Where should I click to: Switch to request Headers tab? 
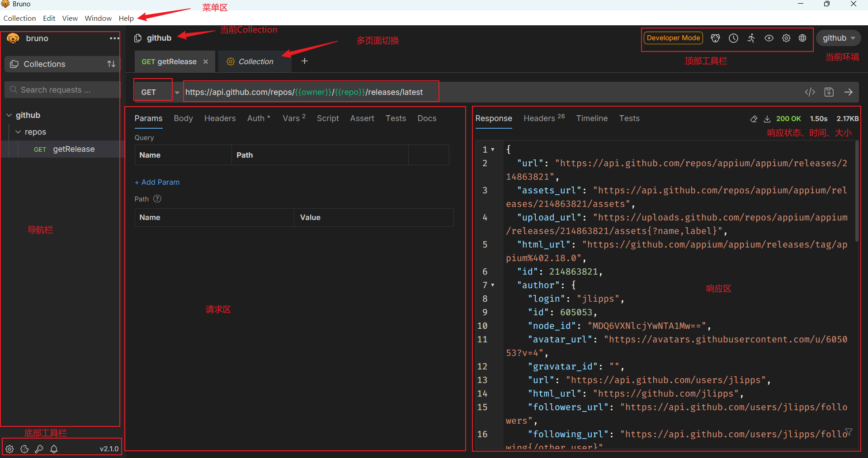click(x=220, y=118)
